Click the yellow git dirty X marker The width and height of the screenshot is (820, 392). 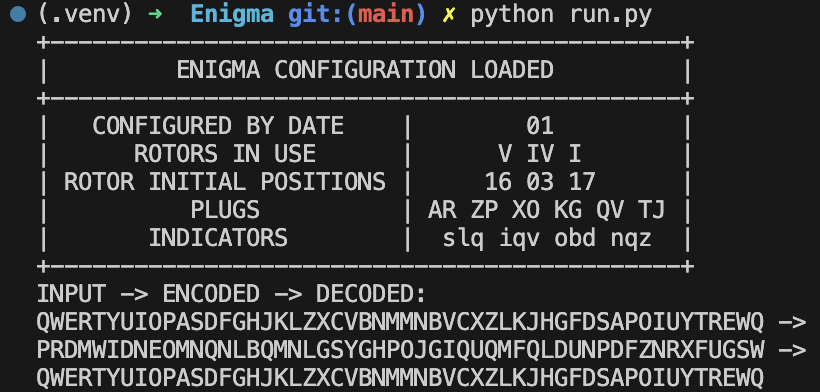point(449,15)
